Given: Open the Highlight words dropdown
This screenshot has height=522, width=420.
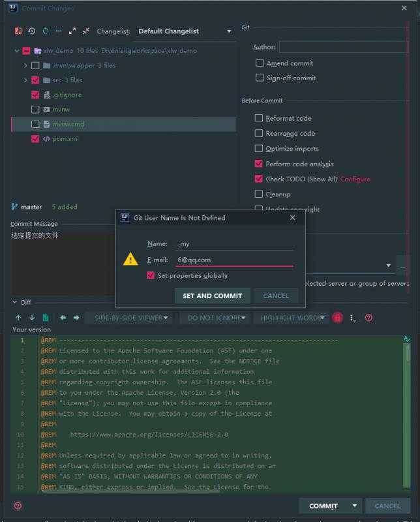Looking at the screenshot, I should (x=293, y=318).
